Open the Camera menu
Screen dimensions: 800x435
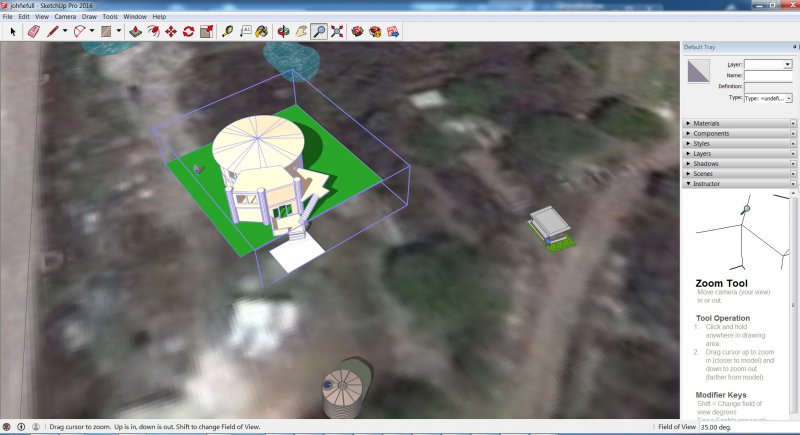[x=65, y=17]
